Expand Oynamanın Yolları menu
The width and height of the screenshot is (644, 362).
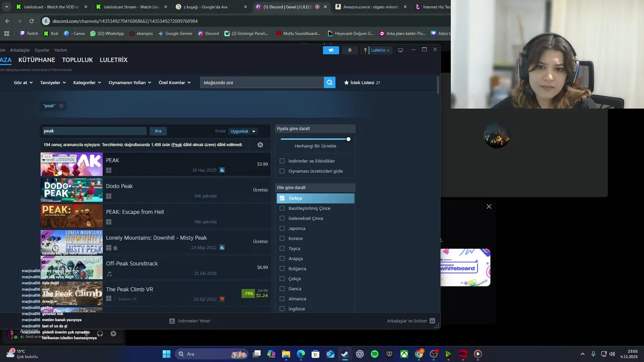click(x=130, y=82)
